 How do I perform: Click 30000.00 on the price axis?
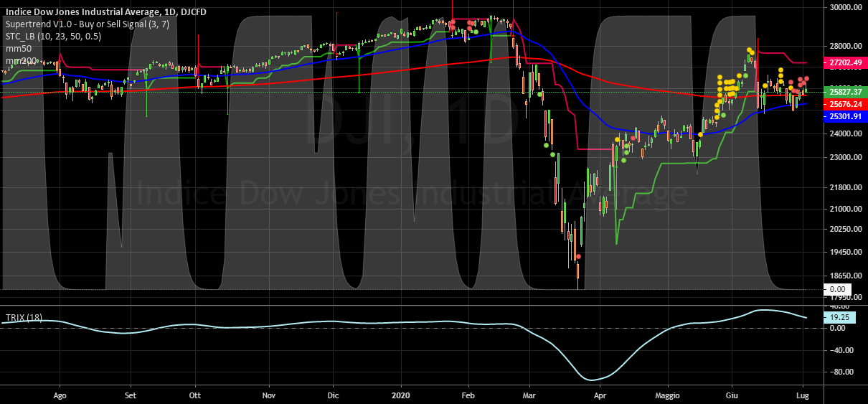click(x=845, y=7)
